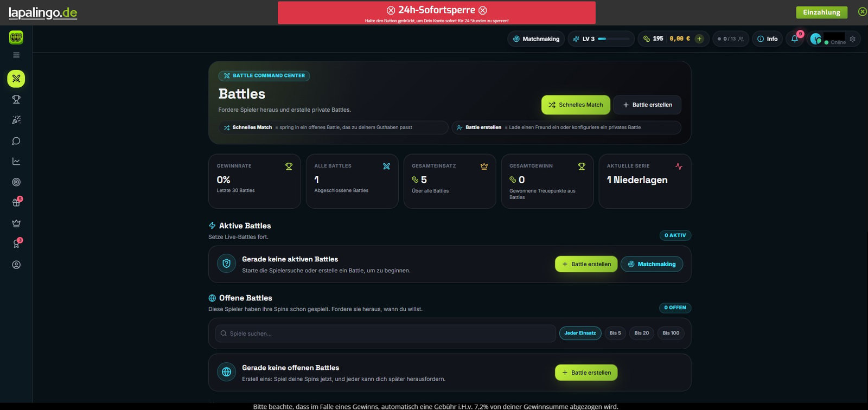Open the Battles swords icon in sidebar

point(16,79)
